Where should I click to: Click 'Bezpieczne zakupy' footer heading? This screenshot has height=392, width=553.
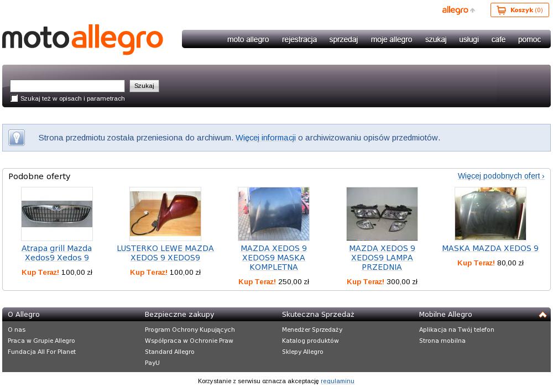tap(180, 315)
